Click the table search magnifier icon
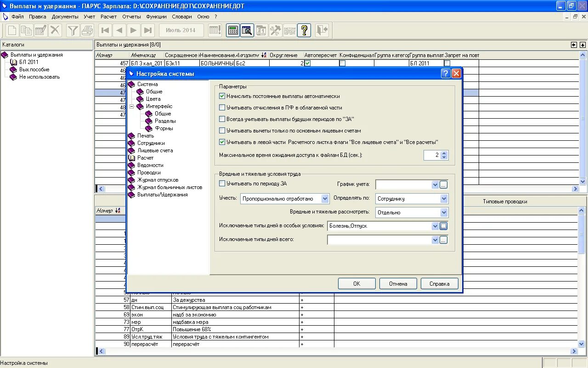Screen dimensions: 588x368 pyautogui.click(x=247, y=30)
